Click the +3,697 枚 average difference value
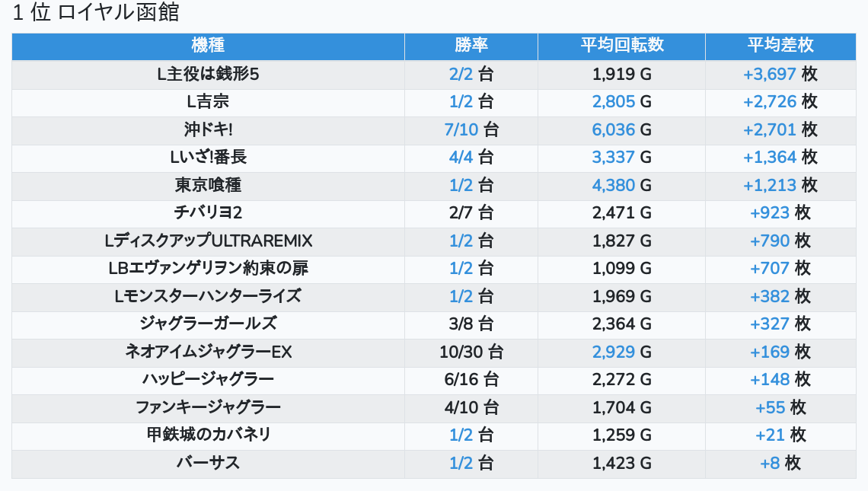Screen dimensions: 868x491 point(780,74)
